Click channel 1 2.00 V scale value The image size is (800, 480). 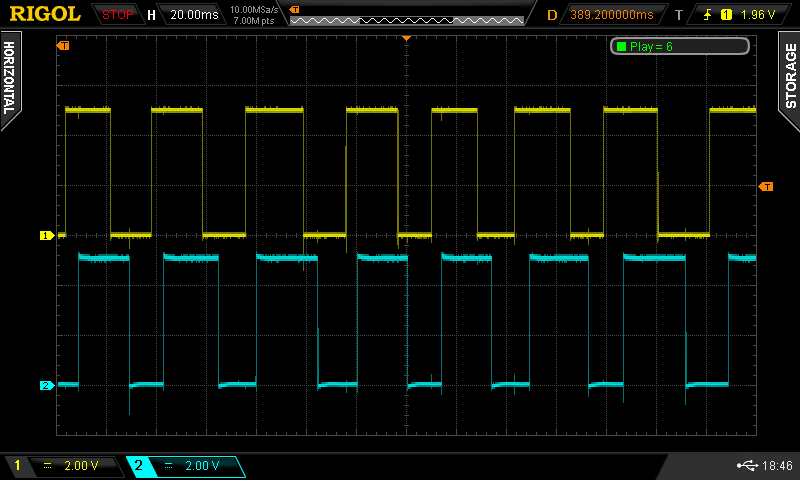click(81, 466)
